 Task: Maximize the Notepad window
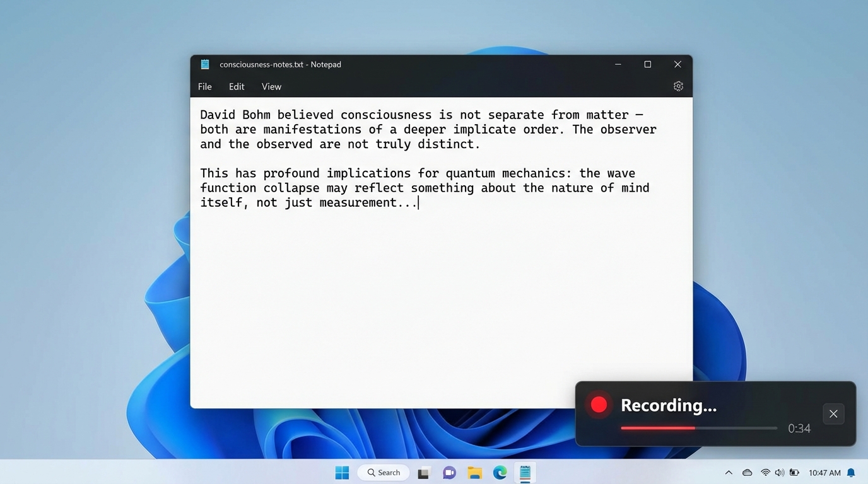tap(648, 64)
